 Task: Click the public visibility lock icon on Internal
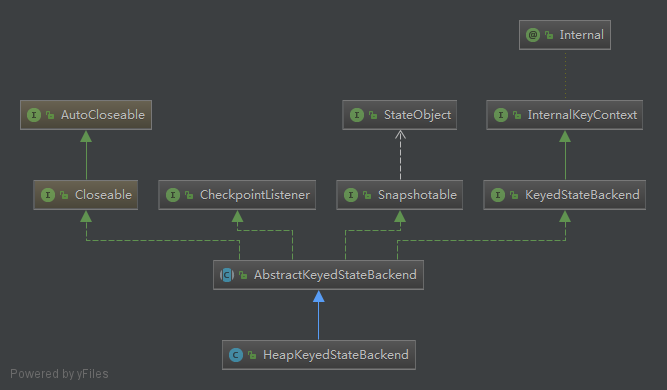coord(549,35)
